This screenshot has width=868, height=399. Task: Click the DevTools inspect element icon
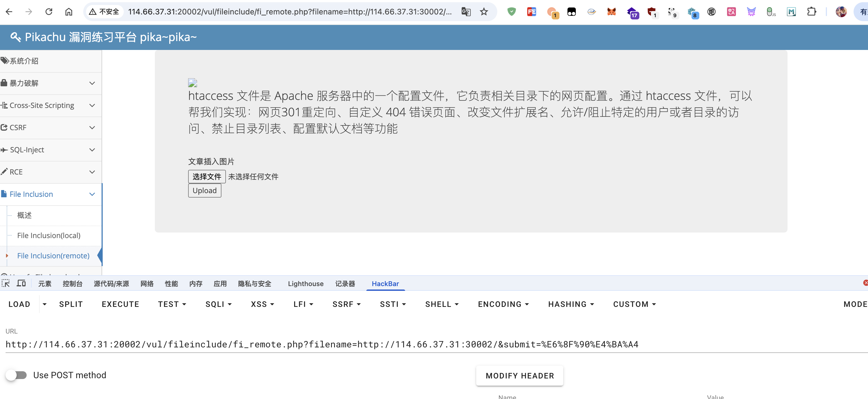point(6,283)
